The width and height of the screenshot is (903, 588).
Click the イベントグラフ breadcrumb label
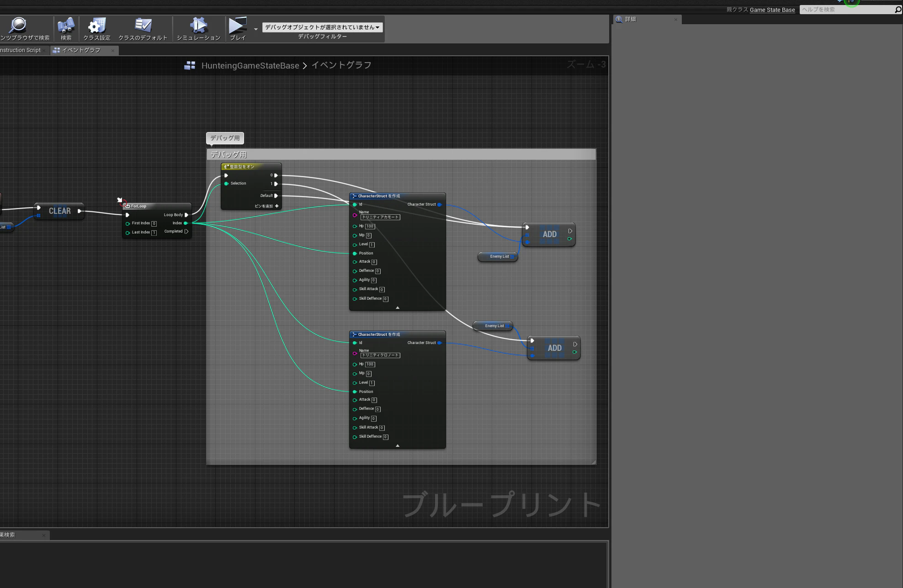click(341, 65)
